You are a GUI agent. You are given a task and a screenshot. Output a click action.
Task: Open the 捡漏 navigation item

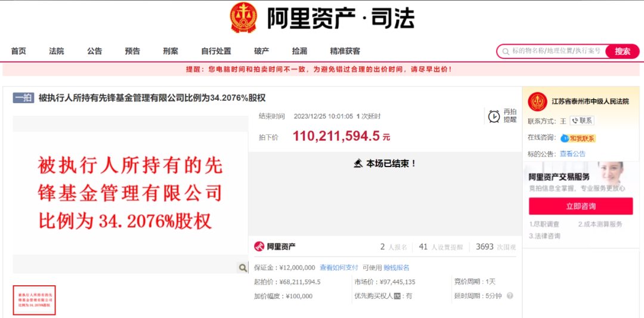(299, 51)
